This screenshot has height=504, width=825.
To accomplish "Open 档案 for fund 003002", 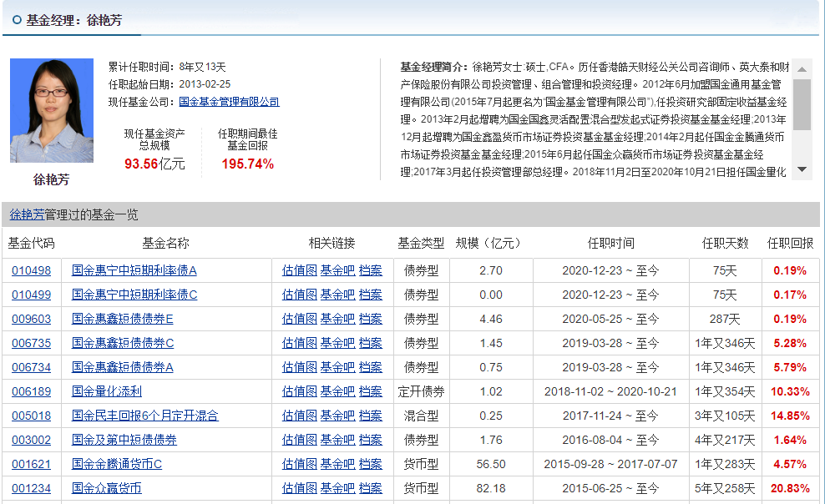I will tap(371, 440).
